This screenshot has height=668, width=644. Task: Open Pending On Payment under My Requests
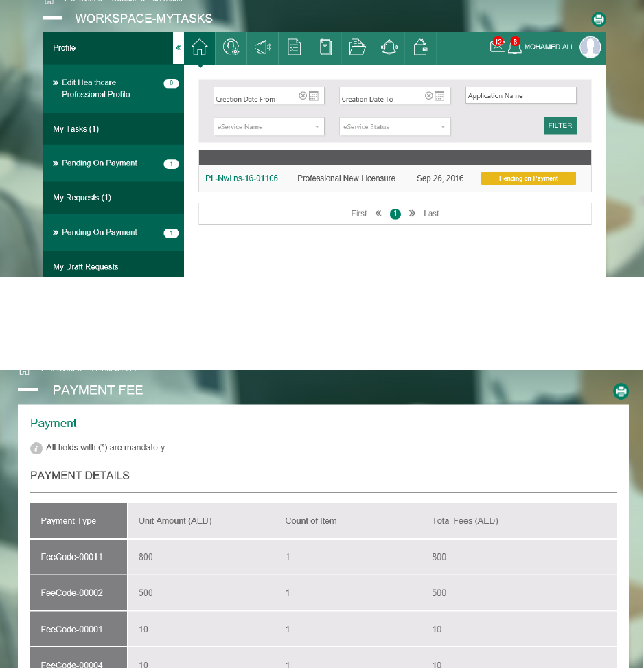pos(113,232)
